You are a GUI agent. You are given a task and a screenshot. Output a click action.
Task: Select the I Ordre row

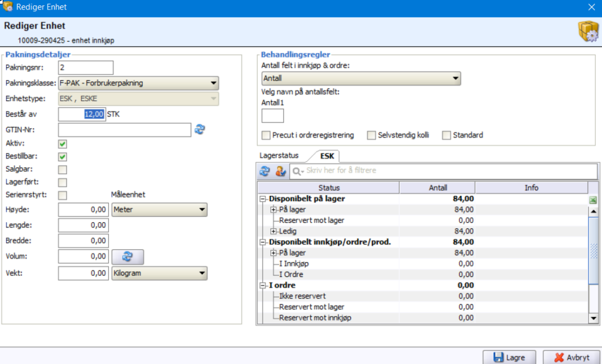[x=422, y=275]
